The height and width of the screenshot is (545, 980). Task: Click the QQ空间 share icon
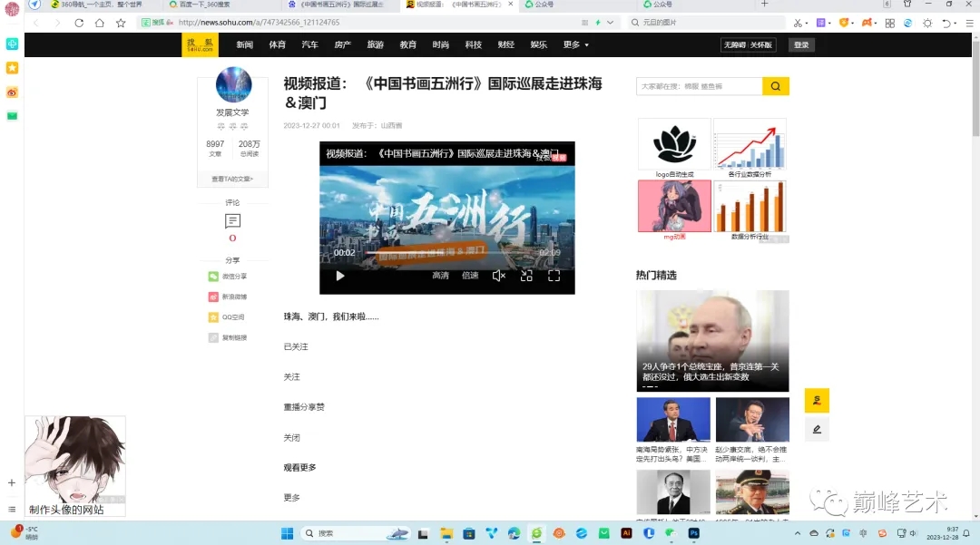click(x=212, y=316)
